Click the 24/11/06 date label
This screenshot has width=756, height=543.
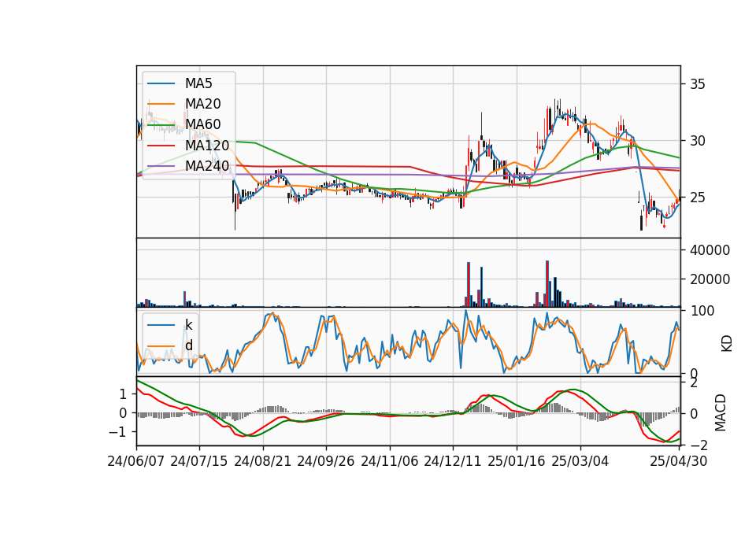(390, 461)
